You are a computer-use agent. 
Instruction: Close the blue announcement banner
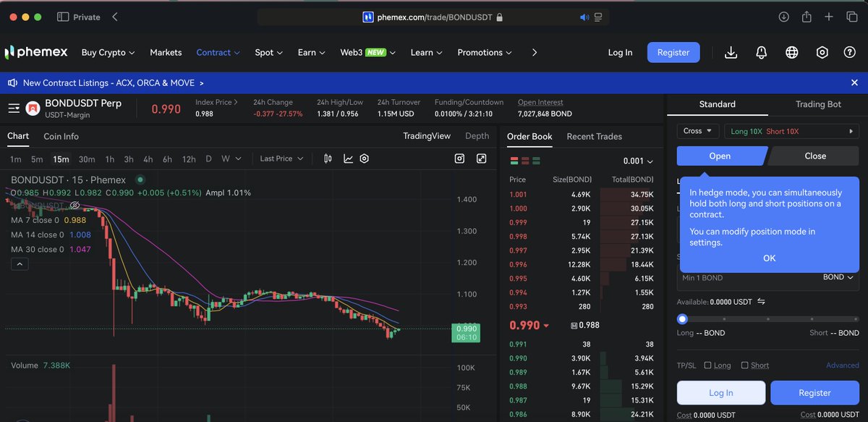tap(854, 83)
